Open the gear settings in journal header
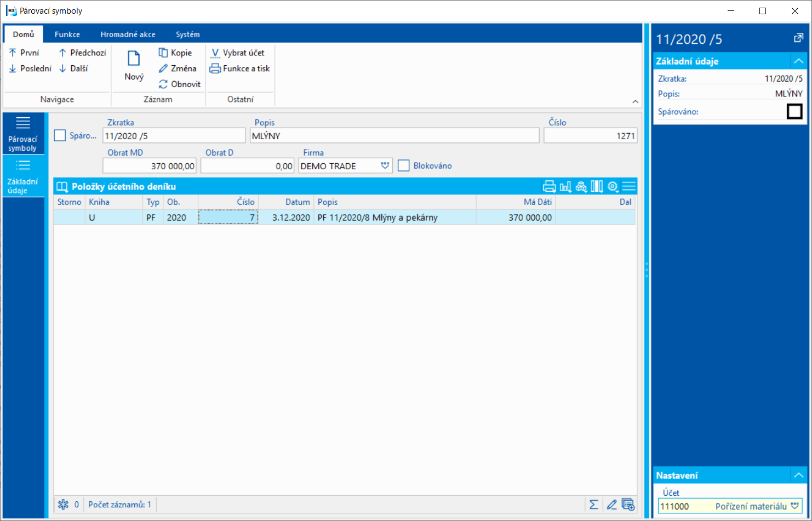 click(613, 187)
